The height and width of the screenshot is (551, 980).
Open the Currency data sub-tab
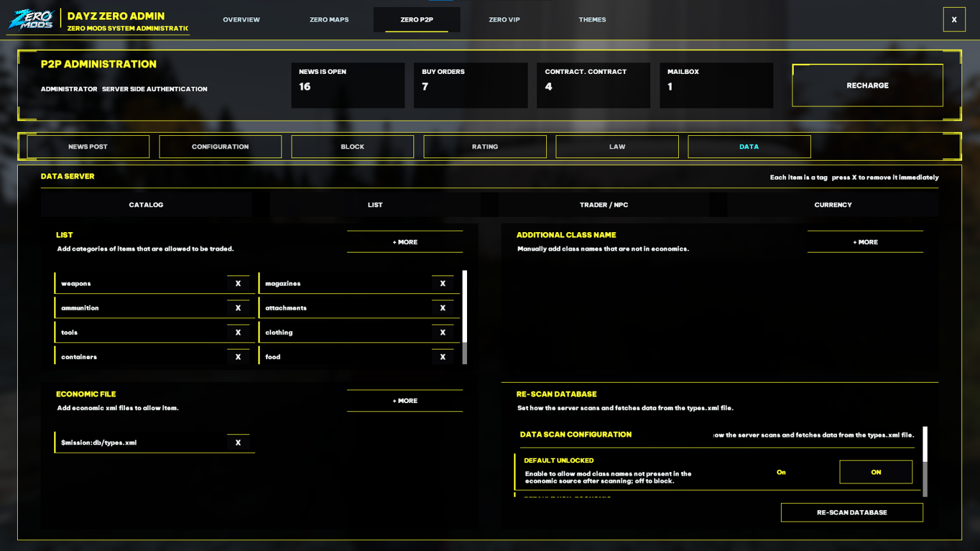coord(833,205)
